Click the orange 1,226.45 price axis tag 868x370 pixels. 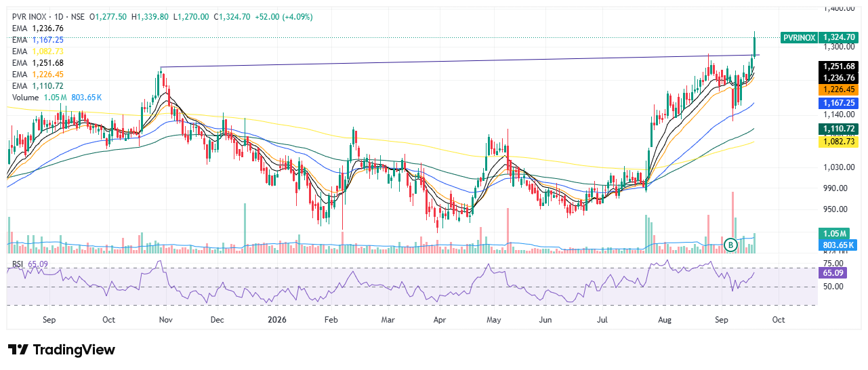838,89
